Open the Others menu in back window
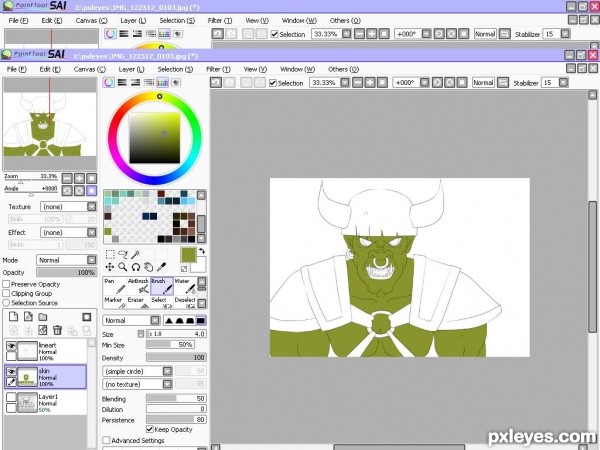The height and width of the screenshot is (450, 600). pos(345,20)
